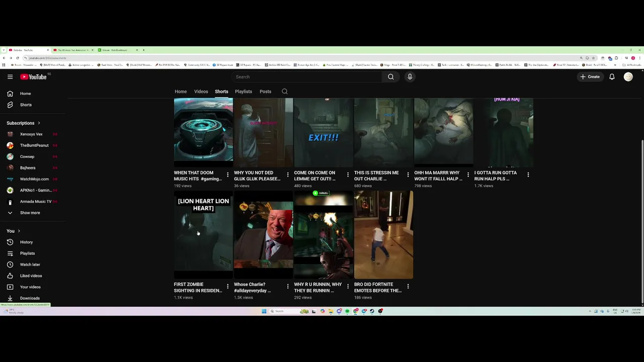Switch to the channel Playlists tab
Image resolution: width=644 pixels, height=362 pixels.
(x=244, y=92)
